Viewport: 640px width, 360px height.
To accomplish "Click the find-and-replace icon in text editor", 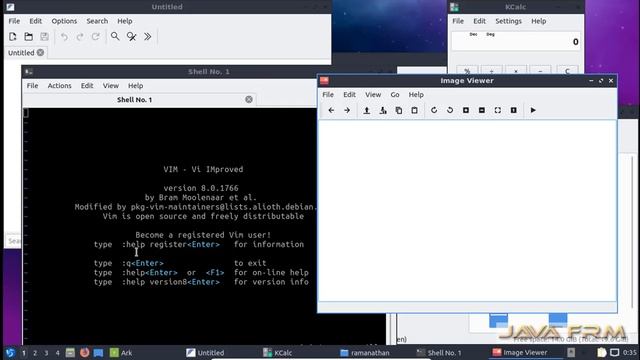I will tap(131, 37).
